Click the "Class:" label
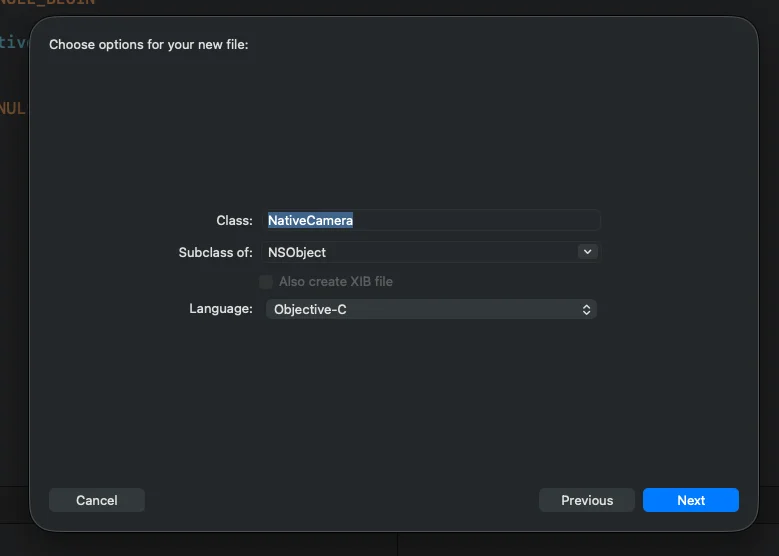Viewport: 779px width, 556px height. [234, 220]
